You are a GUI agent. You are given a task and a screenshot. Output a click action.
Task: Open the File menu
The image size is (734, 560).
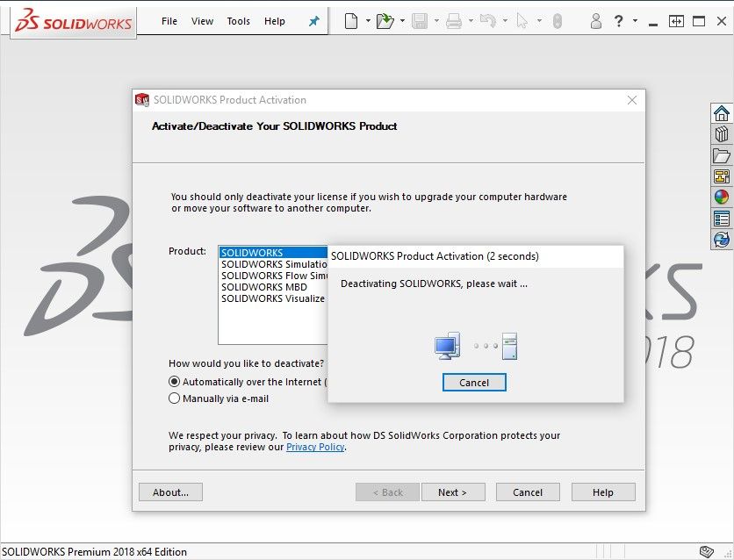(x=169, y=21)
